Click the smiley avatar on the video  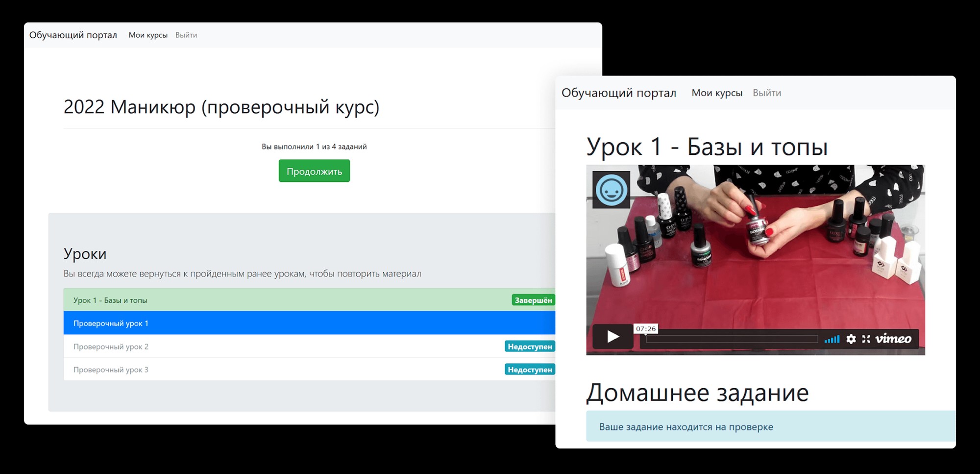[x=611, y=190]
